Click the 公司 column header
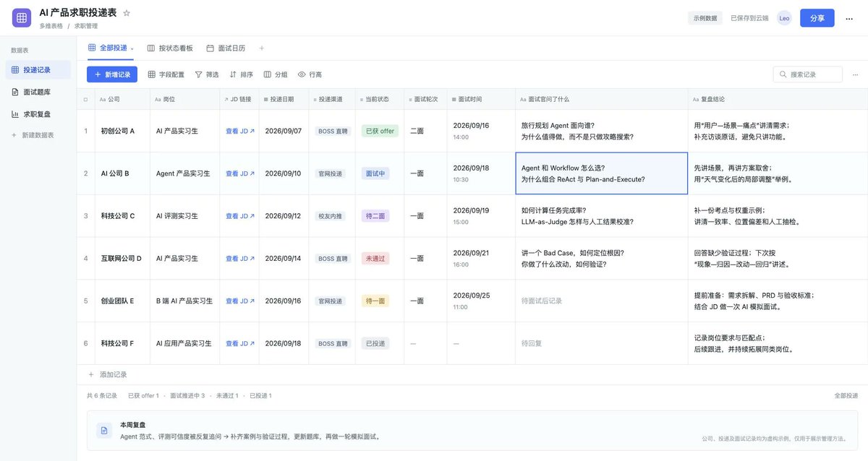The width and height of the screenshot is (868, 461). click(122, 99)
